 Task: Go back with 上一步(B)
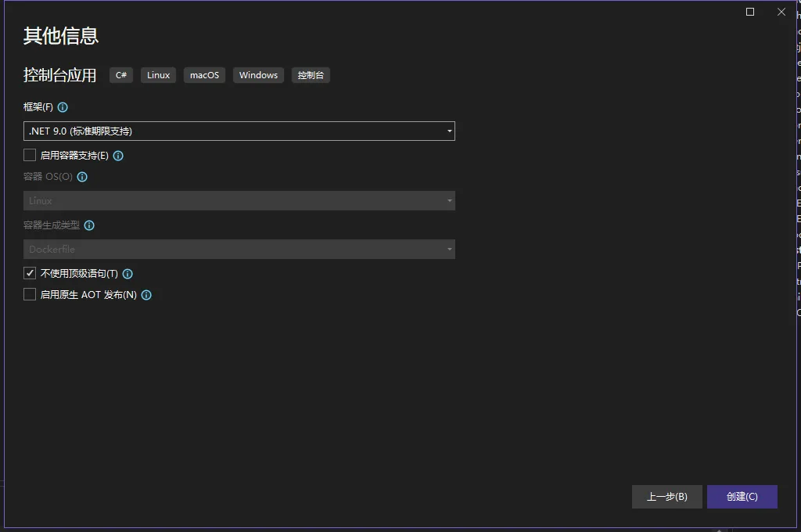pos(666,496)
